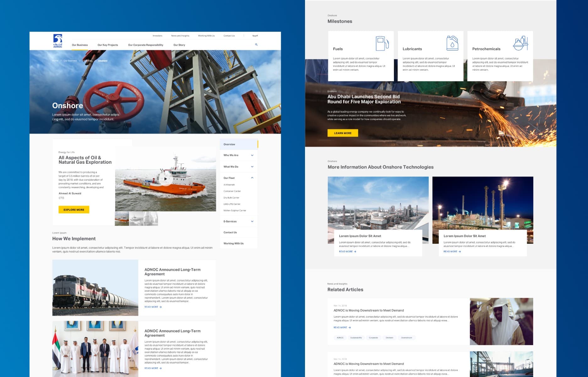Click the Petrochemicals plant icon
This screenshot has height=377, width=588.
click(x=520, y=43)
